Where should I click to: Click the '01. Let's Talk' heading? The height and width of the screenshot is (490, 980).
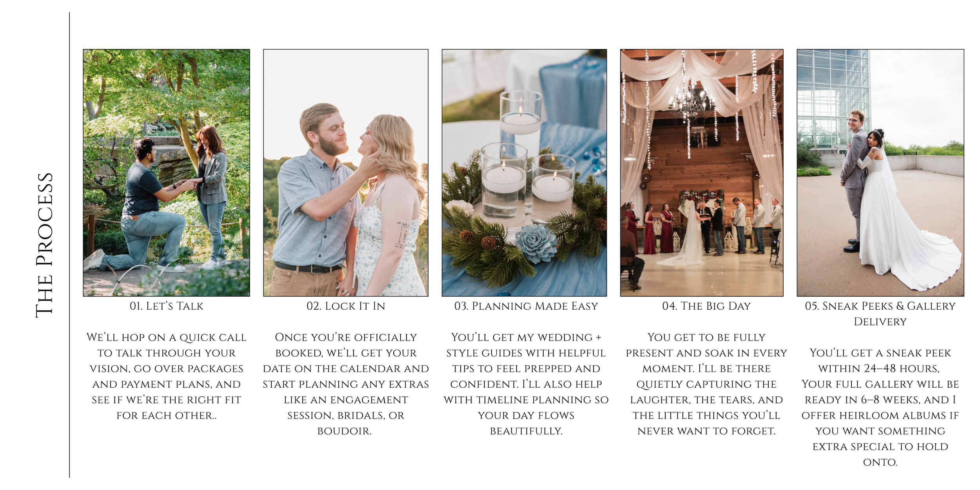pyautogui.click(x=167, y=306)
